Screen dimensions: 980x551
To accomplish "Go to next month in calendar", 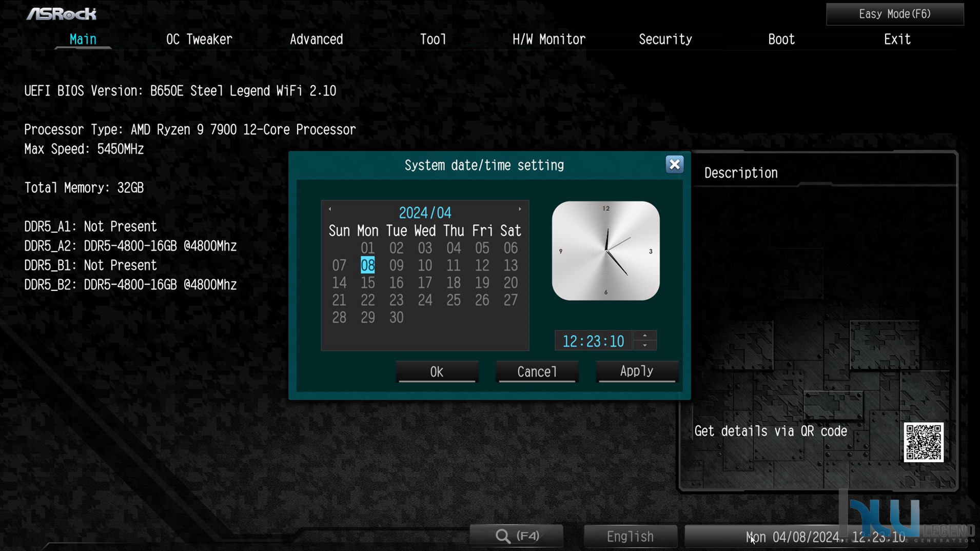I will coord(520,209).
